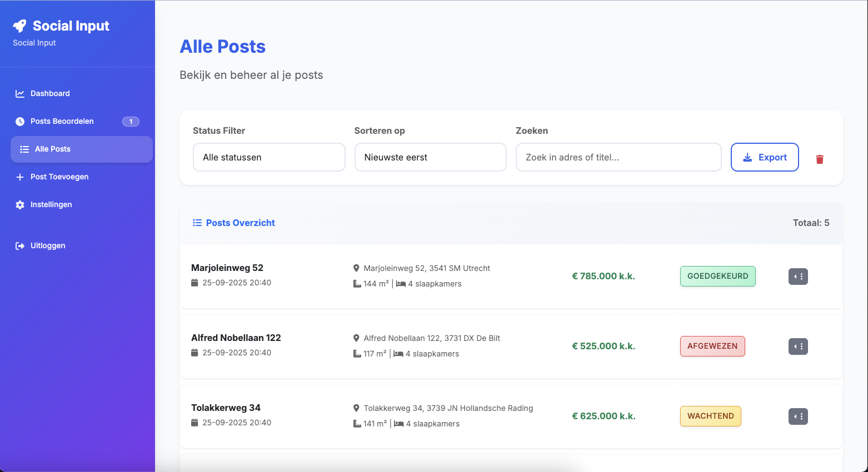Focus the Zoeken search input field
This screenshot has height=472, width=868.
(618, 158)
